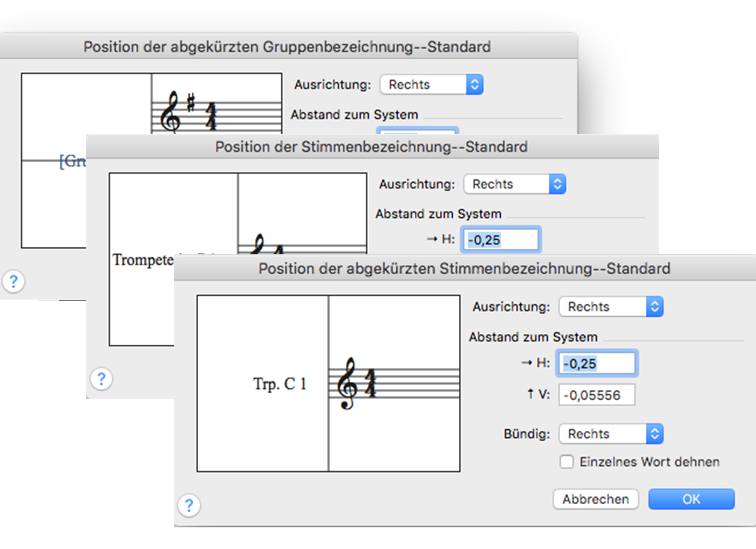
Task: Enable the Einzelnes Wort dehnen checkbox
Action: click(567, 462)
